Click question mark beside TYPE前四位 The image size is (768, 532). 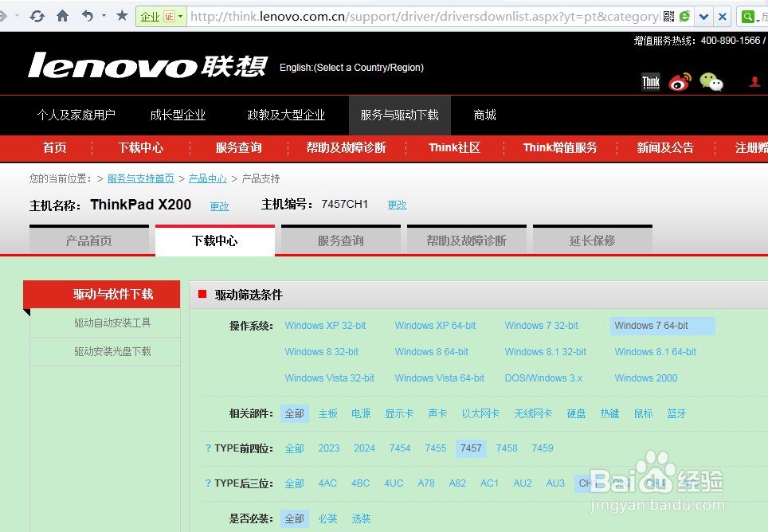(x=208, y=448)
